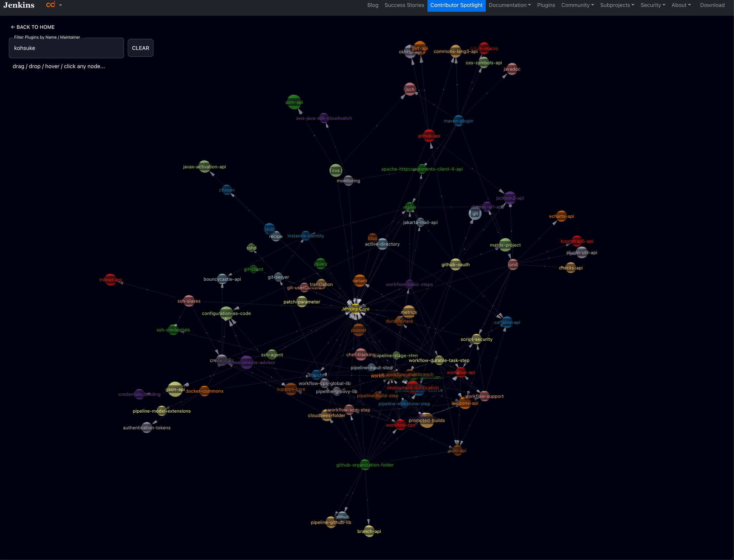Select the configuration-as-code node

click(226, 313)
